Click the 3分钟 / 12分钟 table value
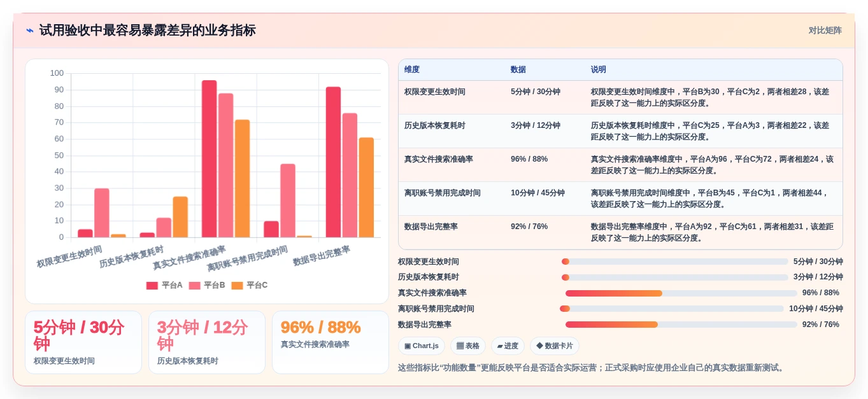The width and height of the screenshot is (868, 399). point(536,125)
